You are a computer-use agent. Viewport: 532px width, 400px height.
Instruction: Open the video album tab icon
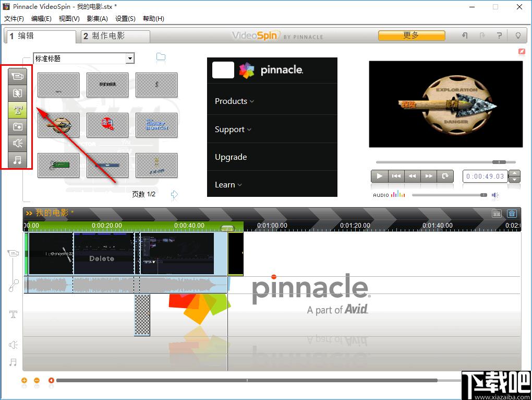[17, 76]
